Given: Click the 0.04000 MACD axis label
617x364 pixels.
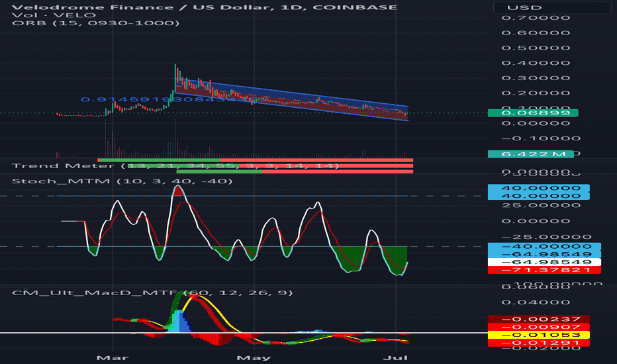Looking at the screenshot, I should click(536, 302).
